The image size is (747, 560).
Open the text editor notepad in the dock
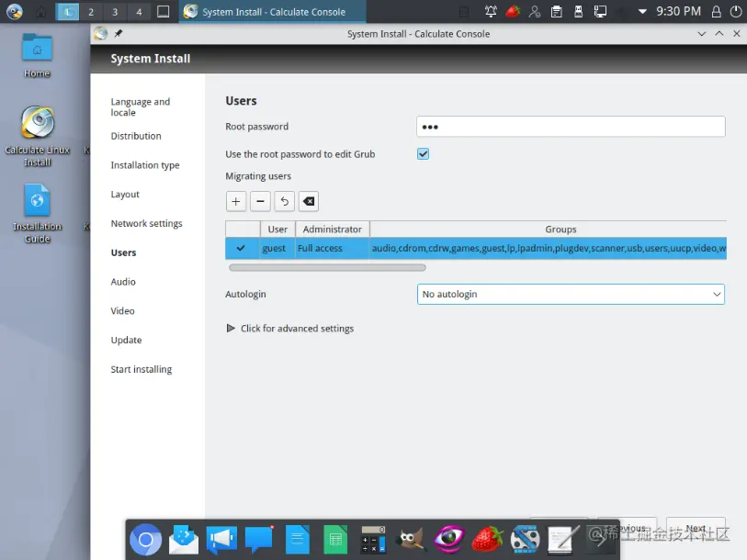[x=563, y=540]
